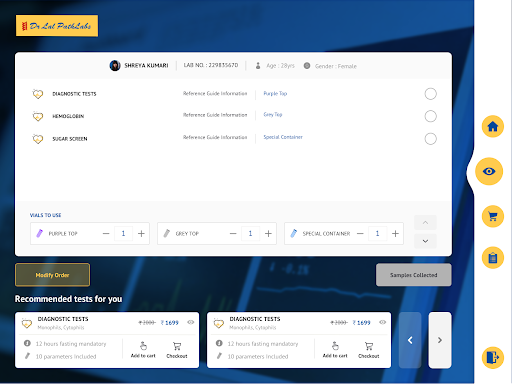
Task: Open the Special Container link for Sugar Screen
Action: coord(283,137)
